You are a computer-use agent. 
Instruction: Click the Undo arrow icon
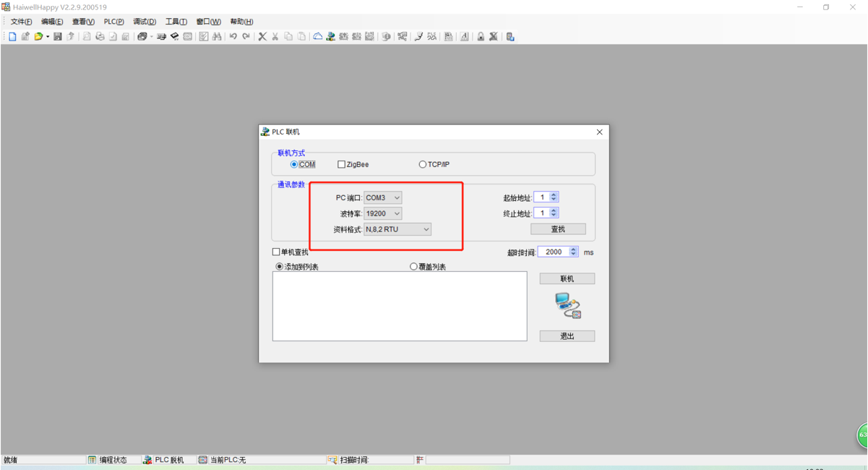tap(233, 36)
